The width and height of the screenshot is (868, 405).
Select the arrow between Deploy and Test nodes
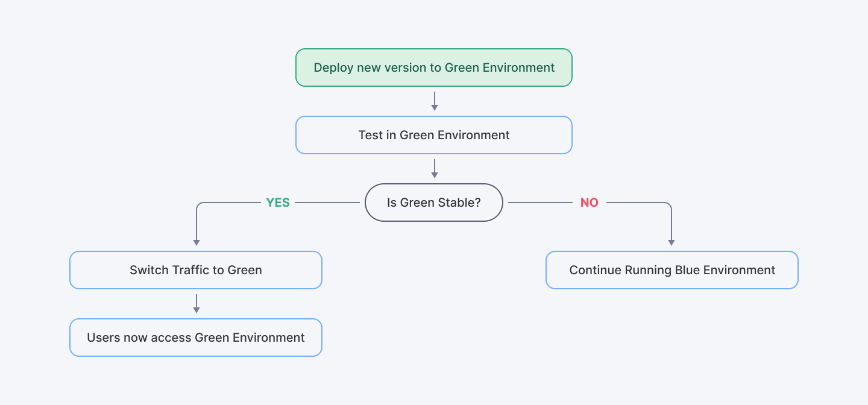[433, 101]
